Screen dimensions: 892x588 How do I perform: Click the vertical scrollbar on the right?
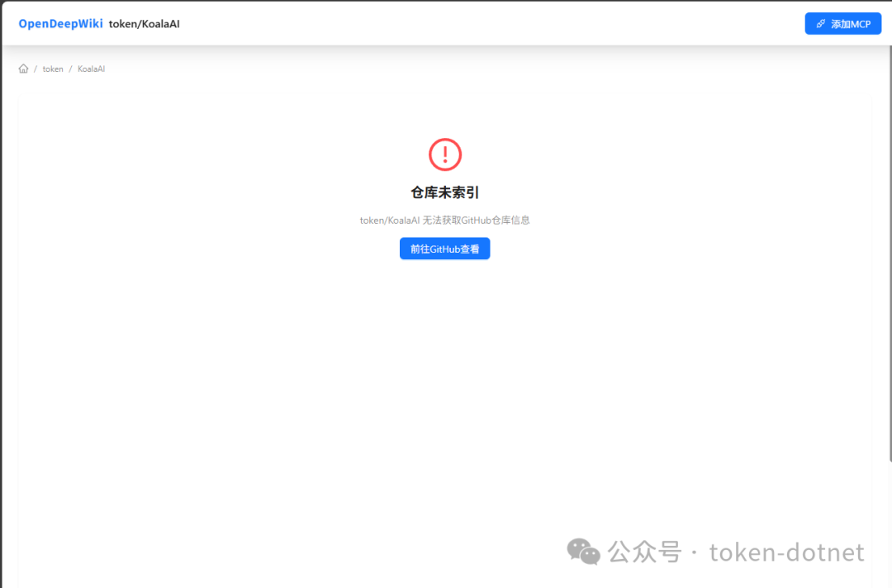(x=890, y=253)
